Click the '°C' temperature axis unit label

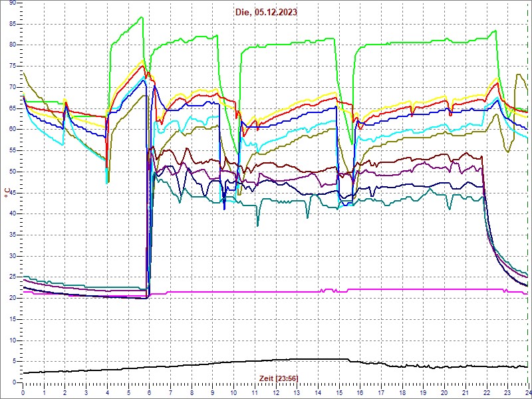click(7, 194)
